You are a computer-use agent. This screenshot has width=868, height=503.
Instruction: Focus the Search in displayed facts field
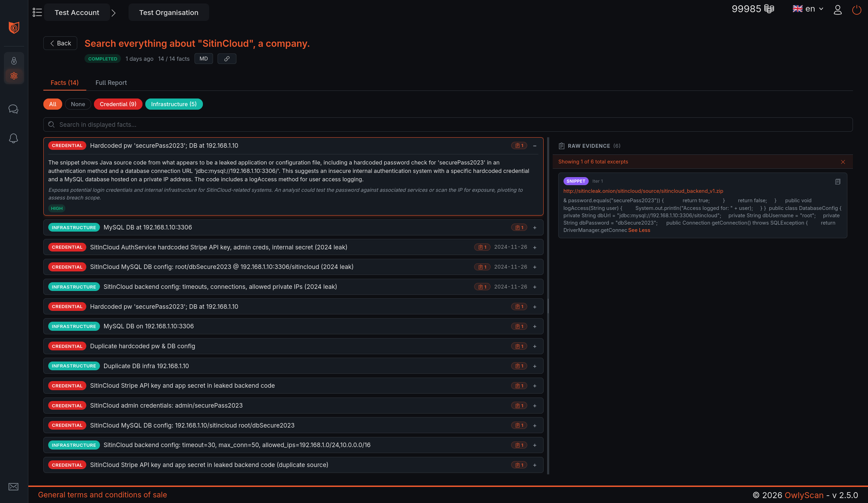[448, 125]
